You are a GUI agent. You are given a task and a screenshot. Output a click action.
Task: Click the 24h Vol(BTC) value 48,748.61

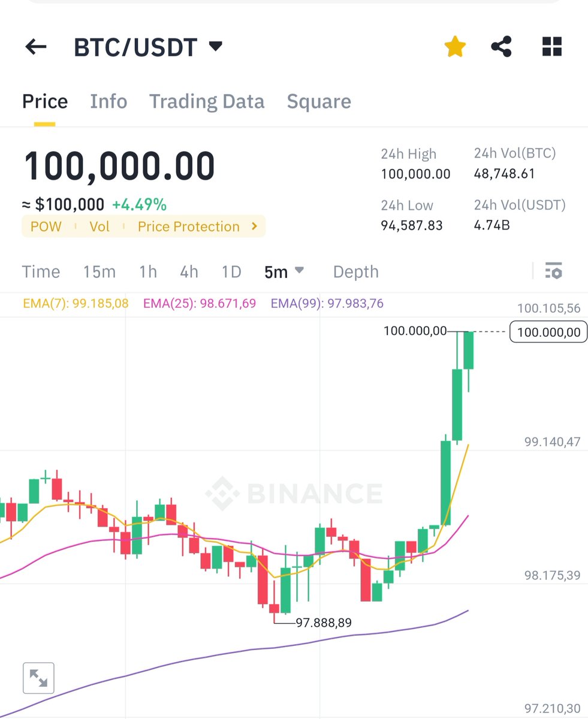504,174
